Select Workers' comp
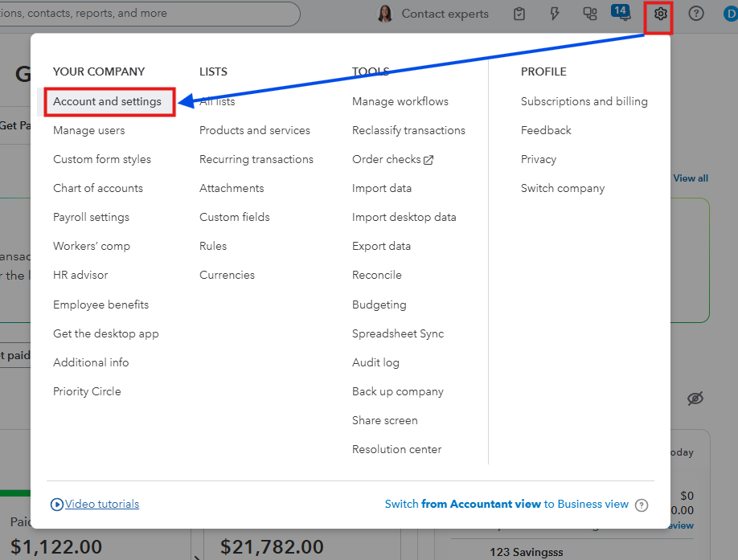This screenshot has width=738, height=560. 92,246
